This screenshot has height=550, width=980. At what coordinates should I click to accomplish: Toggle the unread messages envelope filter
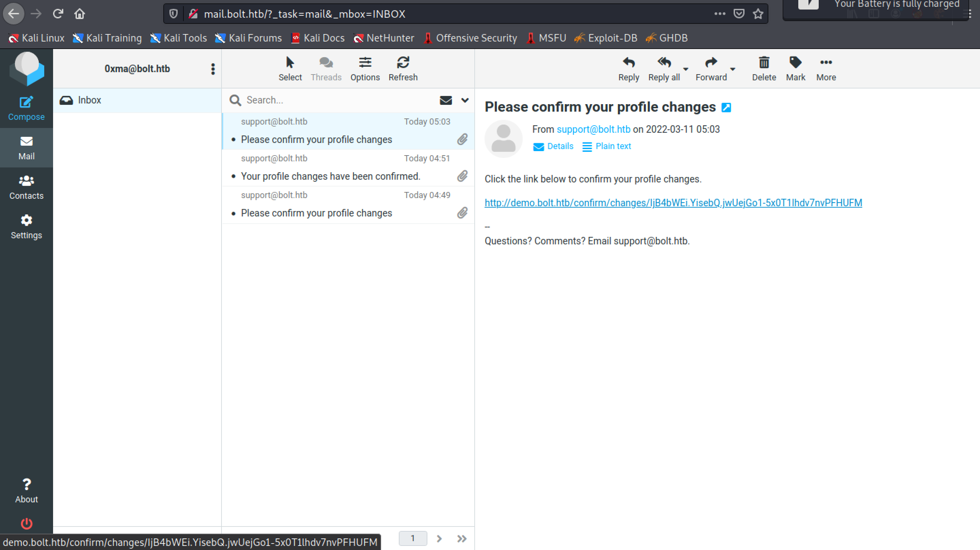[x=446, y=100]
